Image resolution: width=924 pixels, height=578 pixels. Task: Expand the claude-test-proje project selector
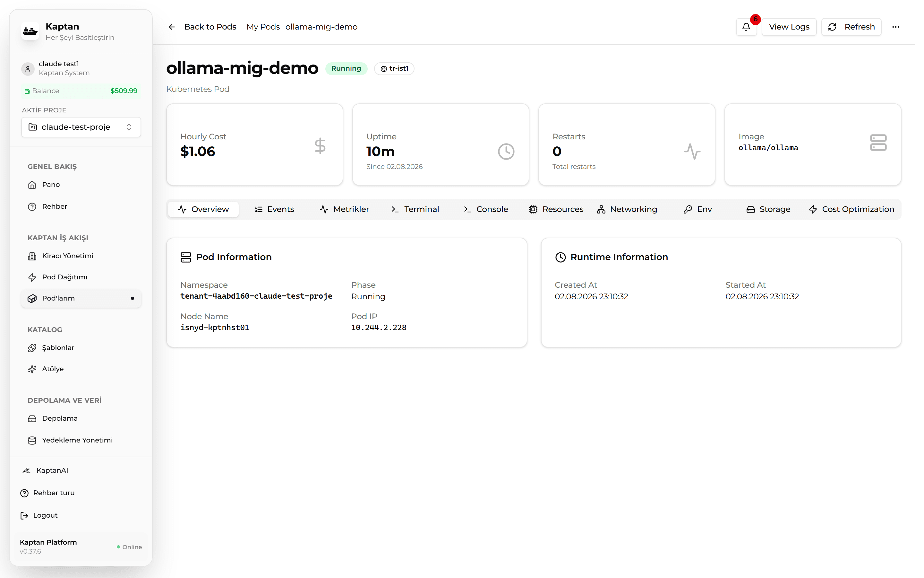81,127
